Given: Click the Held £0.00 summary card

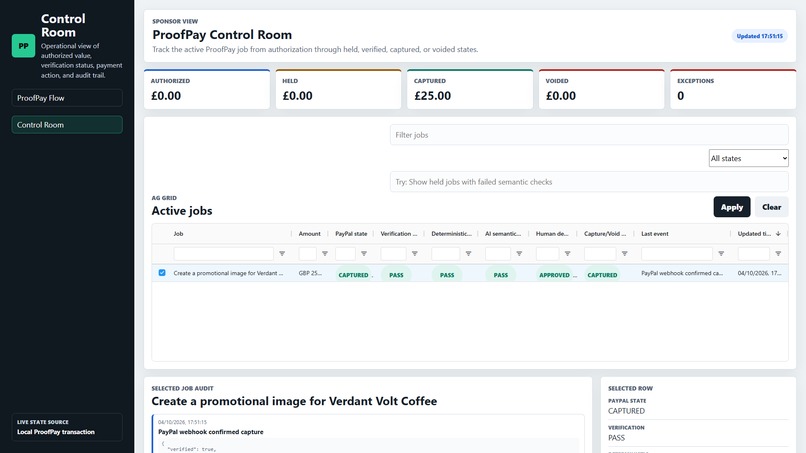Looking at the screenshot, I should tap(338, 89).
